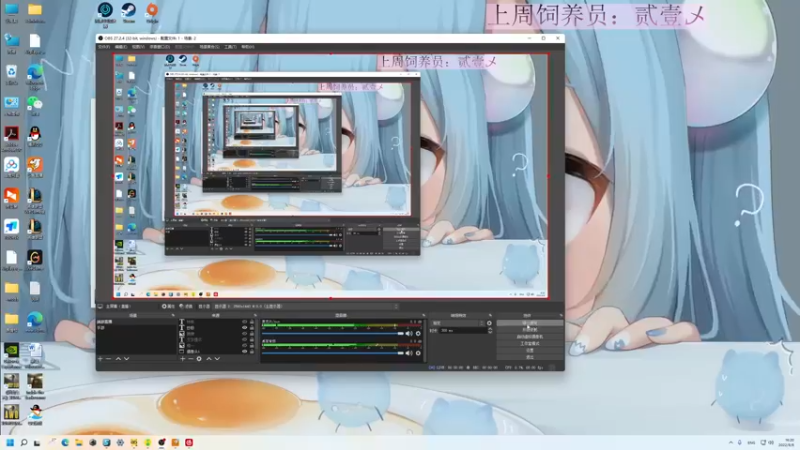Toggle visibility eye of second source
The height and width of the screenshot is (450, 800).
click(244, 328)
